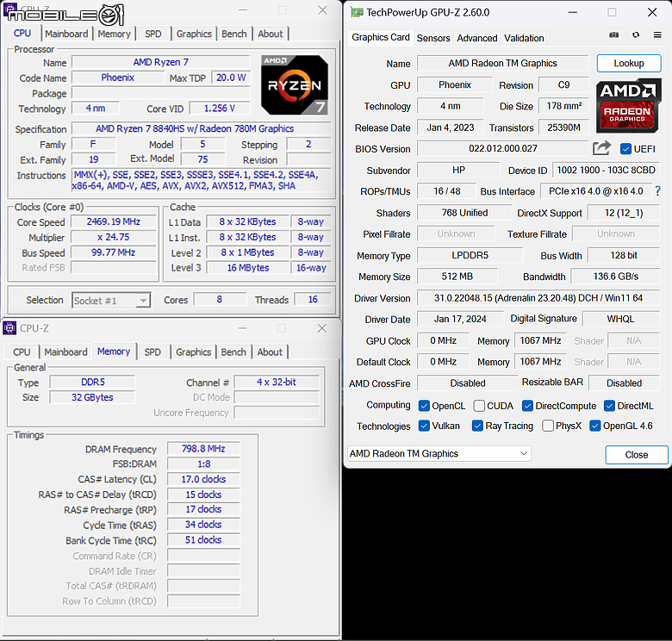672x641 pixels.
Task: Click the Release Date value Jan 4, 2023
Action: pyautogui.click(x=451, y=128)
